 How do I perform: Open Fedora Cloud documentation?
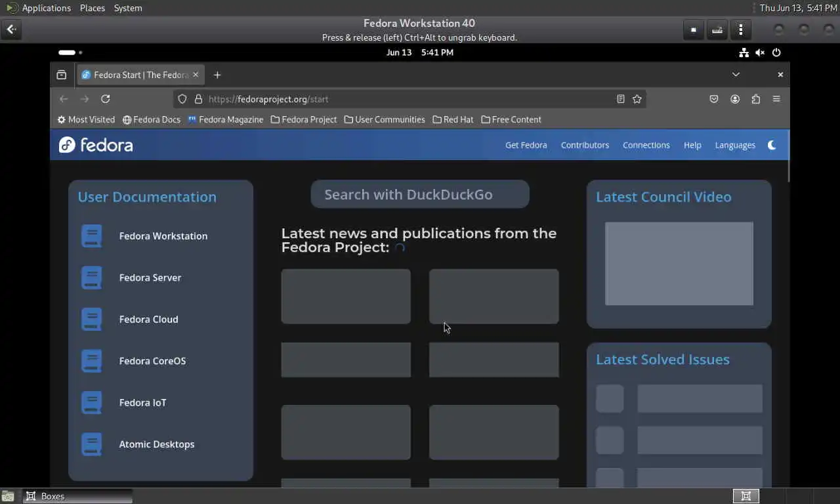click(148, 320)
